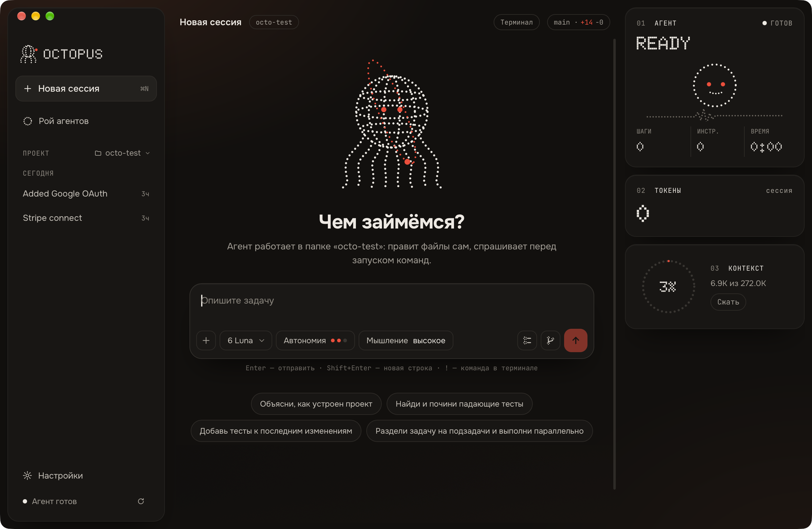This screenshot has width=812, height=529.
Task: Click the Octopus logo icon in sidebar
Action: (29, 54)
